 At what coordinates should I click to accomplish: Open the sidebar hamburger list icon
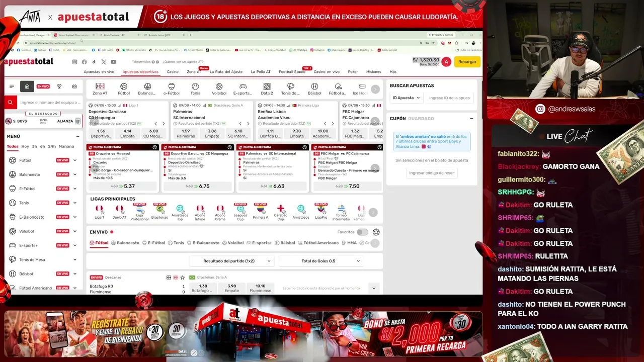(x=12, y=86)
